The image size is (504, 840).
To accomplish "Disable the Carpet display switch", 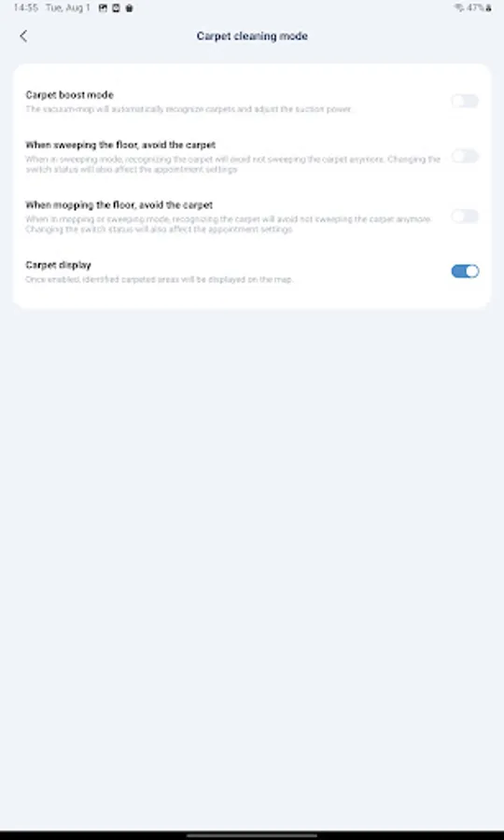I will pos(465,271).
